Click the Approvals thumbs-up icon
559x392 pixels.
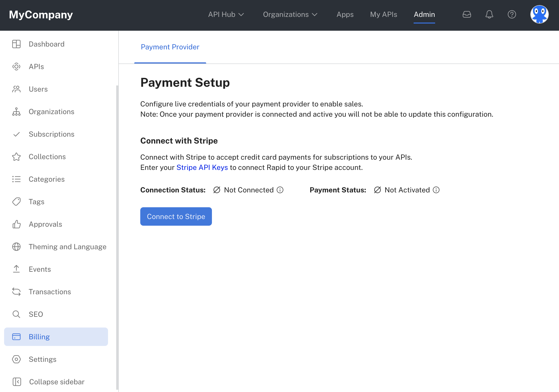tap(16, 224)
